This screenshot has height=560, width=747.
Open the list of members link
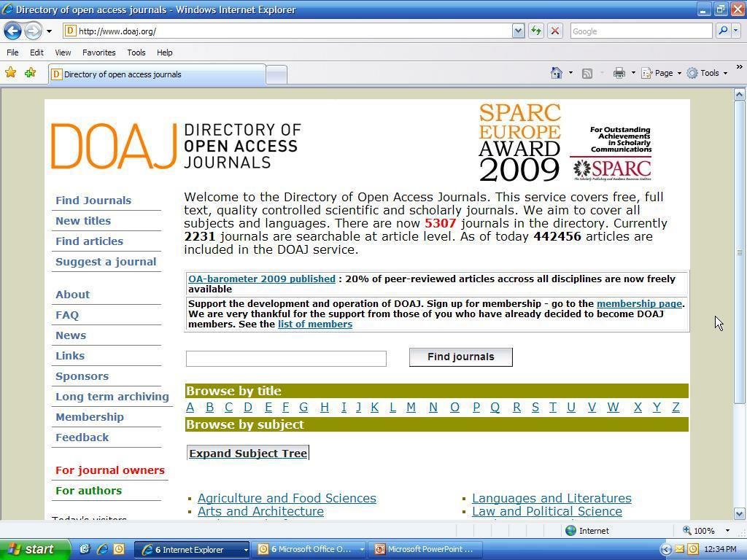click(x=315, y=324)
